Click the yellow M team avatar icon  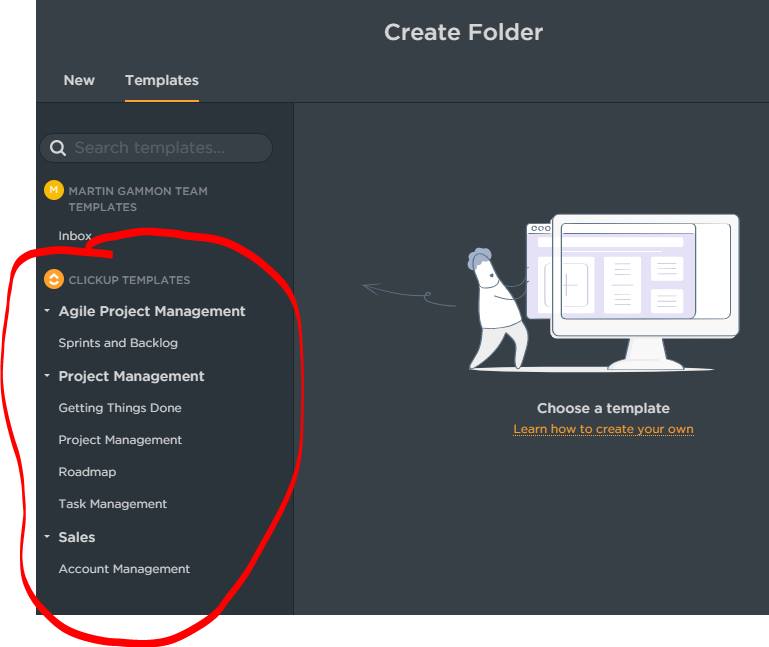pos(53,190)
